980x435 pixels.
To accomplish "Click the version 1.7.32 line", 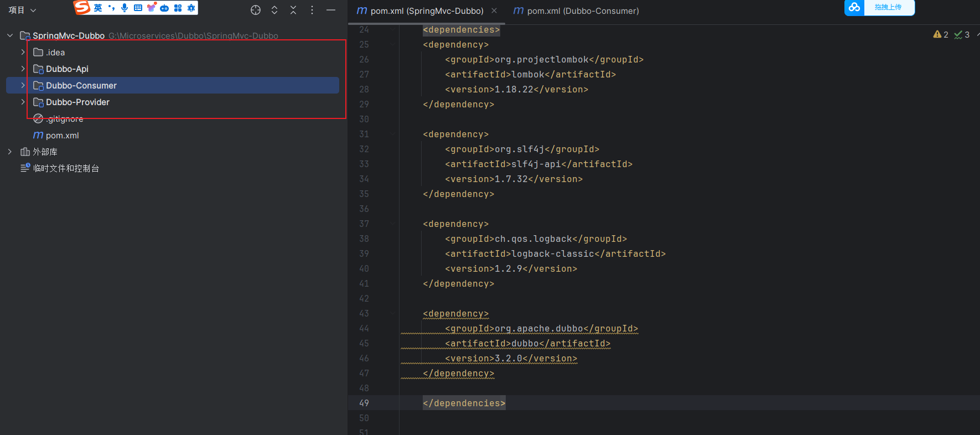I will pos(514,179).
